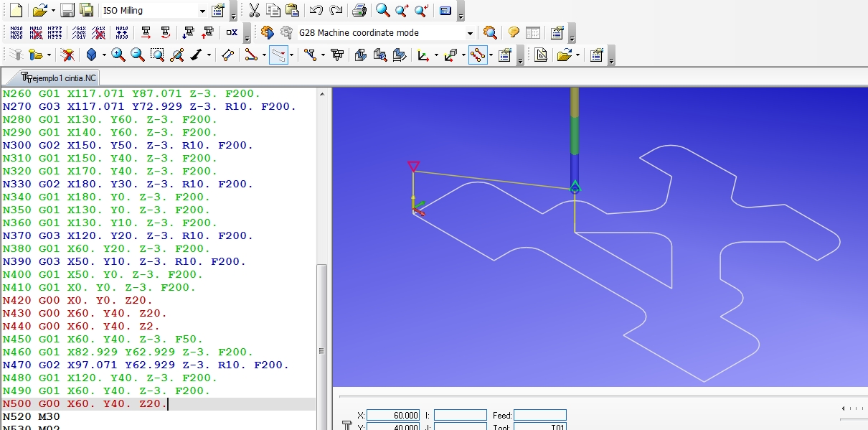Toggle the highlighted rapid toolpath display button
868x430 pixels.
click(x=278, y=55)
